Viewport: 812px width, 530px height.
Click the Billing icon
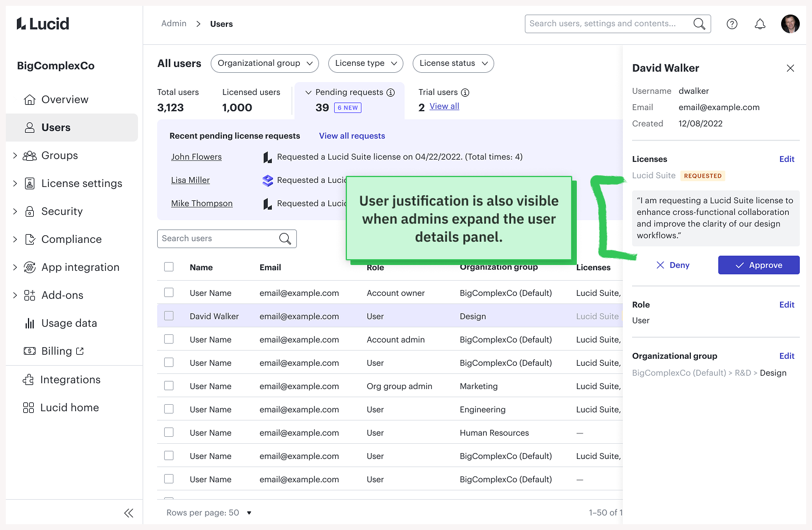tap(30, 351)
